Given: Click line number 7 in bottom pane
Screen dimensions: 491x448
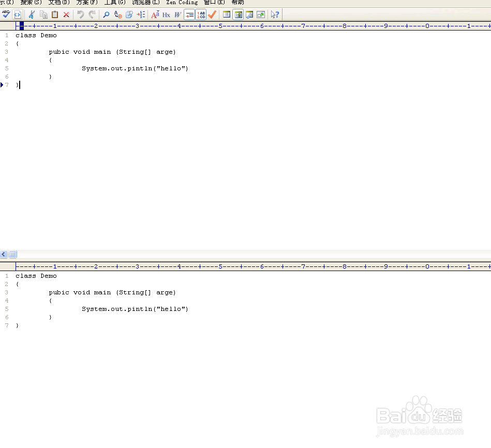Looking at the screenshot, I should (x=7, y=325).
